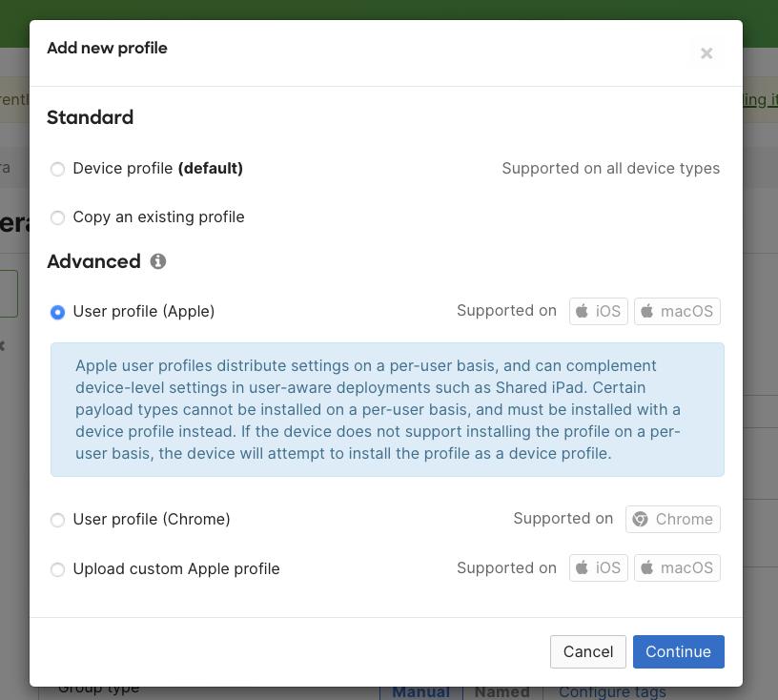Screen dimensions: 778x700
Task: Switch to the Named tab
Action: click(x=502, y=690)
